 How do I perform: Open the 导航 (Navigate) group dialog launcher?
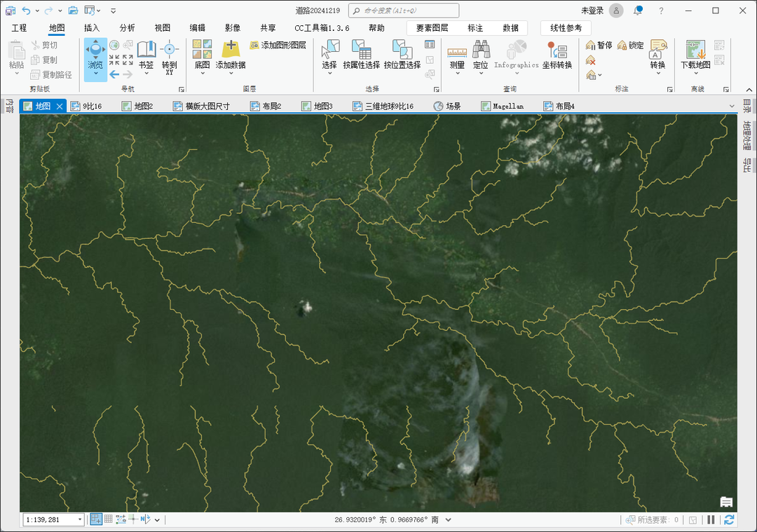[182, 89]
